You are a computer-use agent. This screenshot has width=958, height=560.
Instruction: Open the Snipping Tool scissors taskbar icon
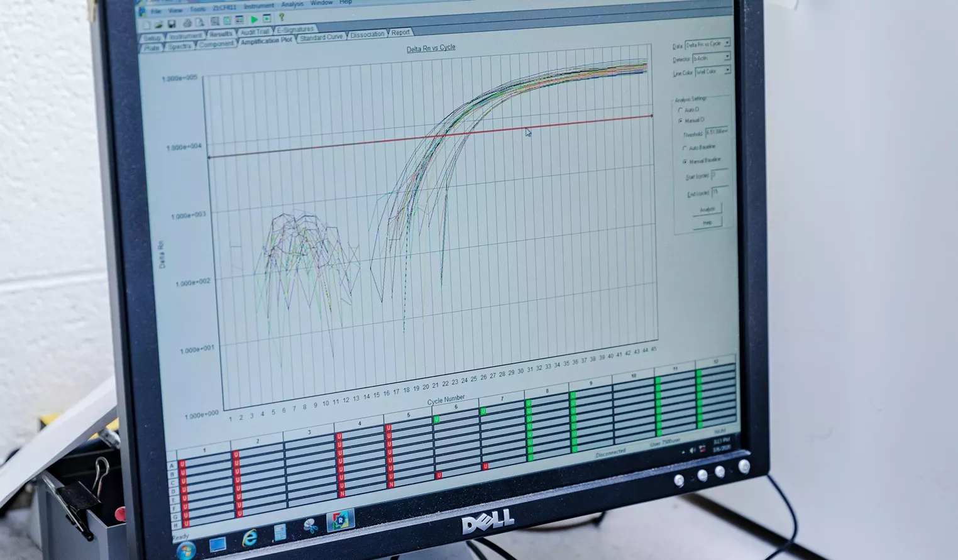311,526
